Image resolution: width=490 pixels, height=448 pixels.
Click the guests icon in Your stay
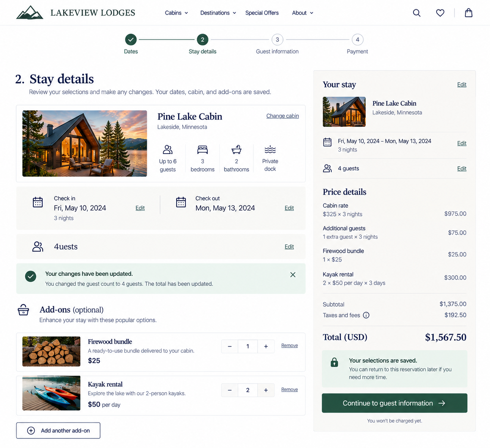click(x=328, y=169)
